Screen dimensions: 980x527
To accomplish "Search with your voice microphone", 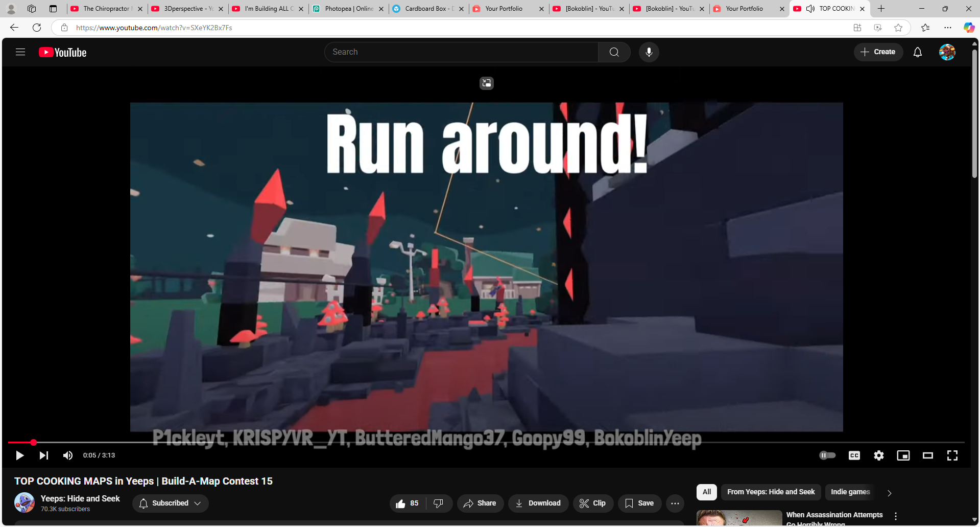I will coord(649,52).
